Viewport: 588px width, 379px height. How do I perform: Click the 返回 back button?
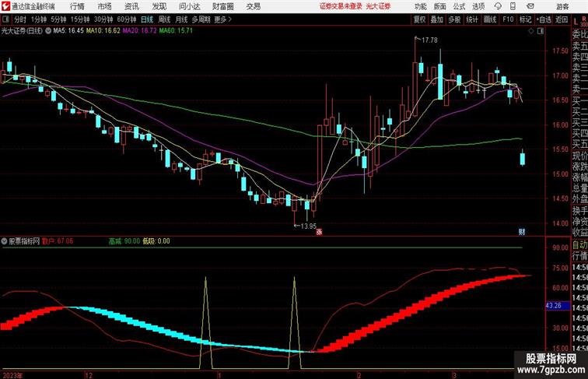(562, 19)
